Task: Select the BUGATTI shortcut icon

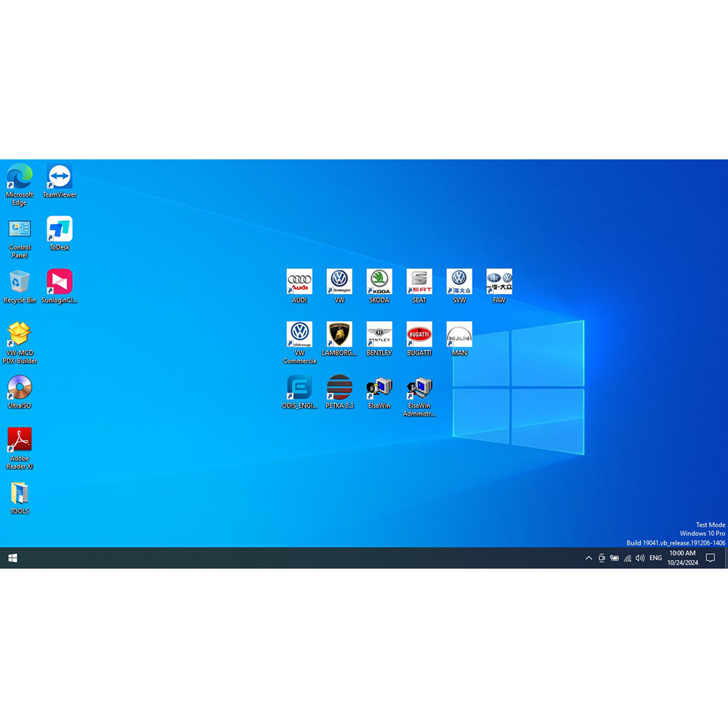Action: (x=419, y=339)
